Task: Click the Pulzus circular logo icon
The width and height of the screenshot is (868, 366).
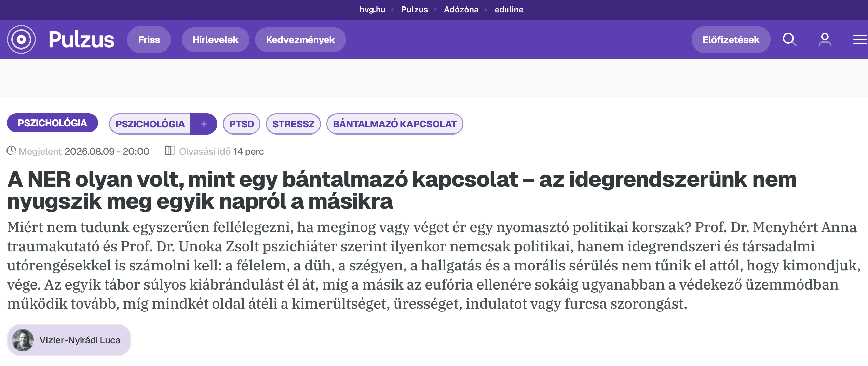Action: point(21,40)
